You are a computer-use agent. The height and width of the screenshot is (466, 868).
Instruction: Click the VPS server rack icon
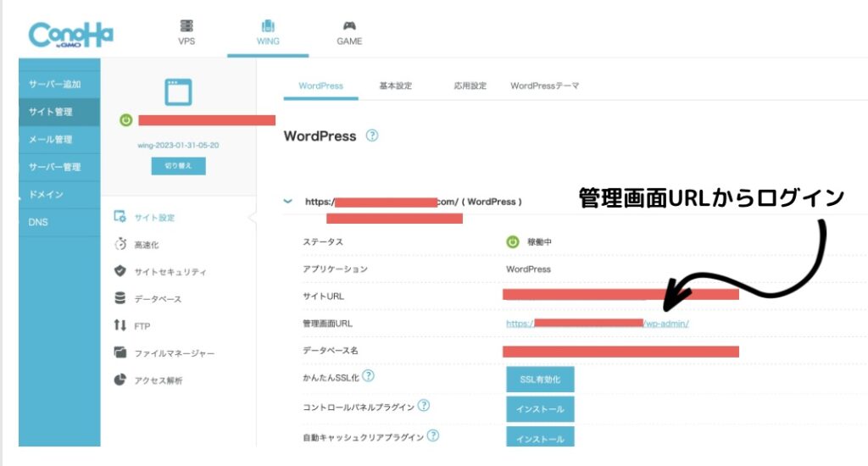point(186,25)
